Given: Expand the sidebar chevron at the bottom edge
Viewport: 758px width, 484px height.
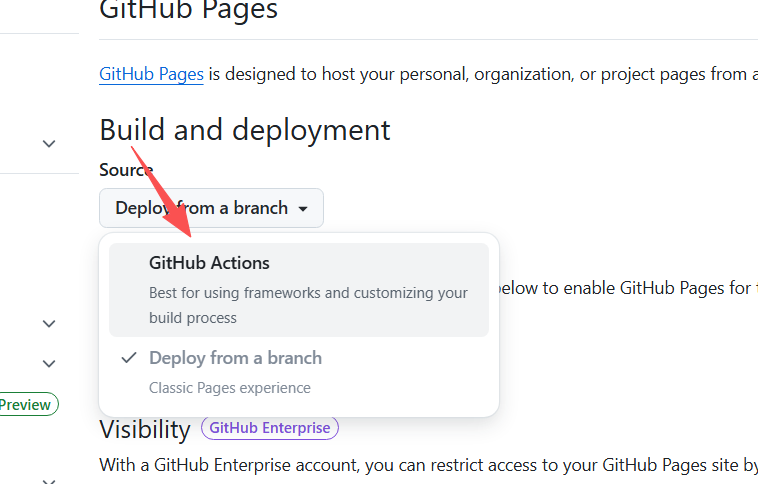Looking at the screenshot, I should [x=48, y=479].
